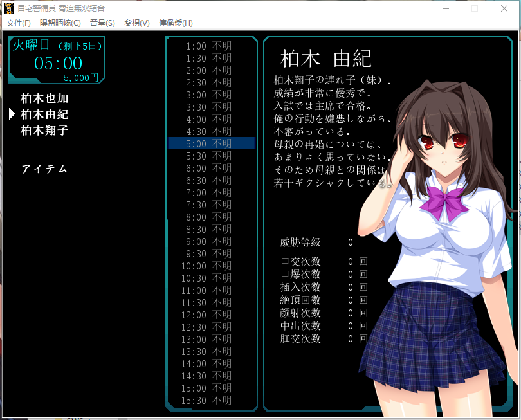Click the character portrait illustration

(439, 249)
